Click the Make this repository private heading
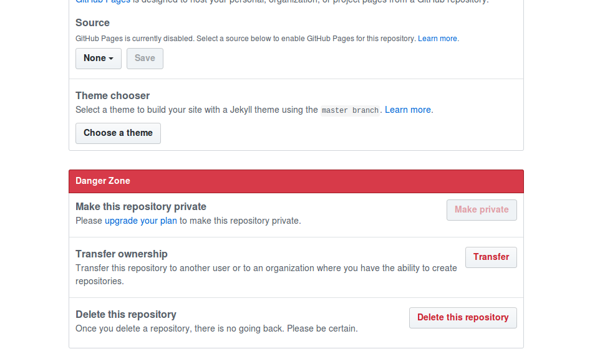This screenshot has height=364, width=615. (x=141, y=206)
